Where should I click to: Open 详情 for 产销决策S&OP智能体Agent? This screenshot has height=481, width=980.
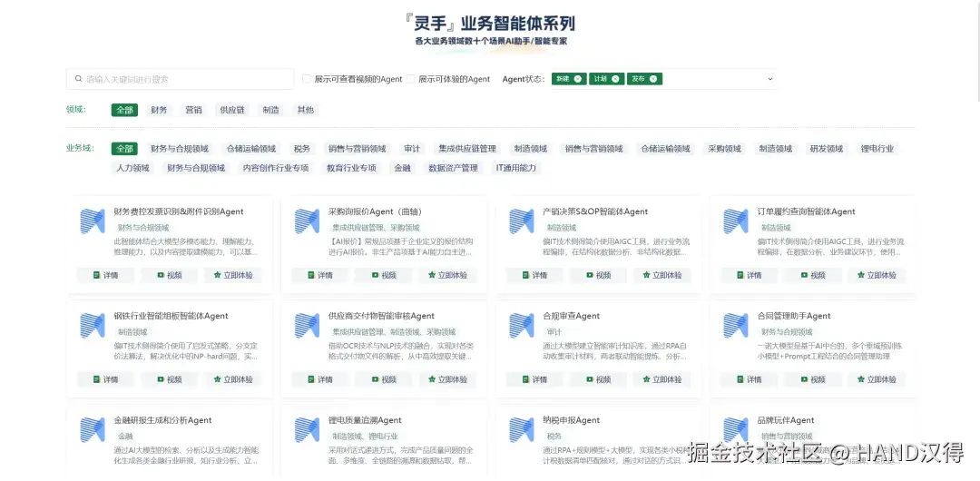click(535, 275)
